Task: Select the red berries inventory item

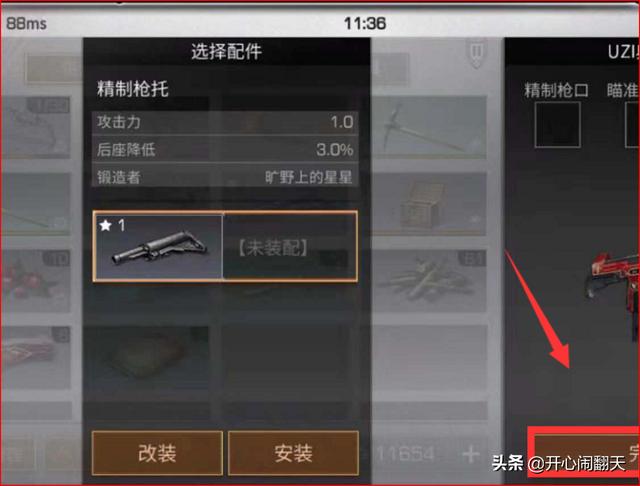Action: [x=36, y=281]
